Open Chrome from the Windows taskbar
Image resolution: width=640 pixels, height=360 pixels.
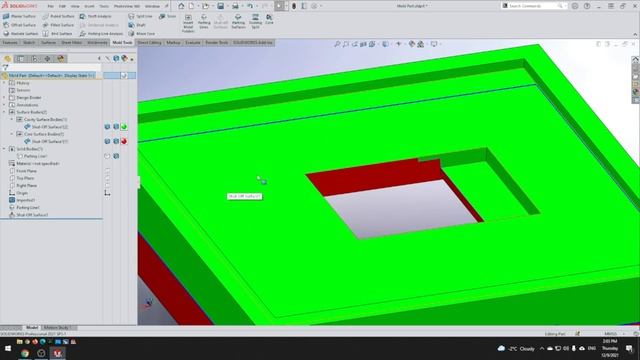(x=25, y=353)
